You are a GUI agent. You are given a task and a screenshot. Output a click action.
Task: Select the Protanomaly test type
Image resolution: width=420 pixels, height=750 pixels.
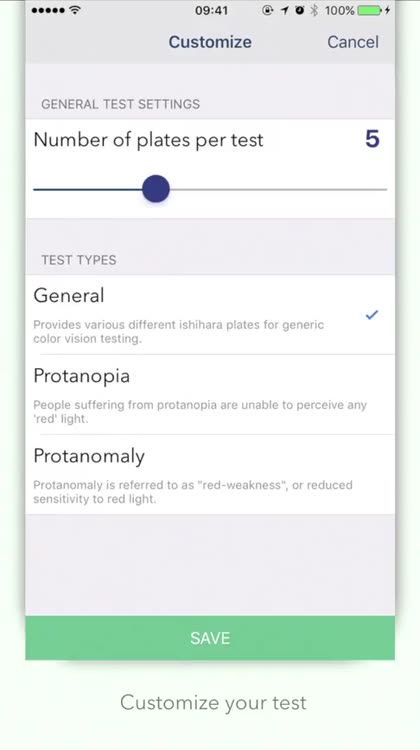click(x=210, y=474)
